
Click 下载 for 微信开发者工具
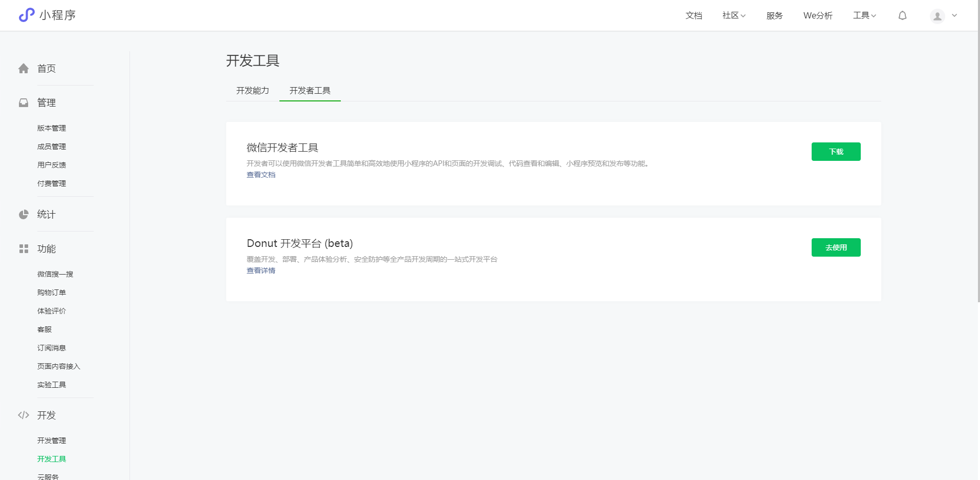point(836,152)
